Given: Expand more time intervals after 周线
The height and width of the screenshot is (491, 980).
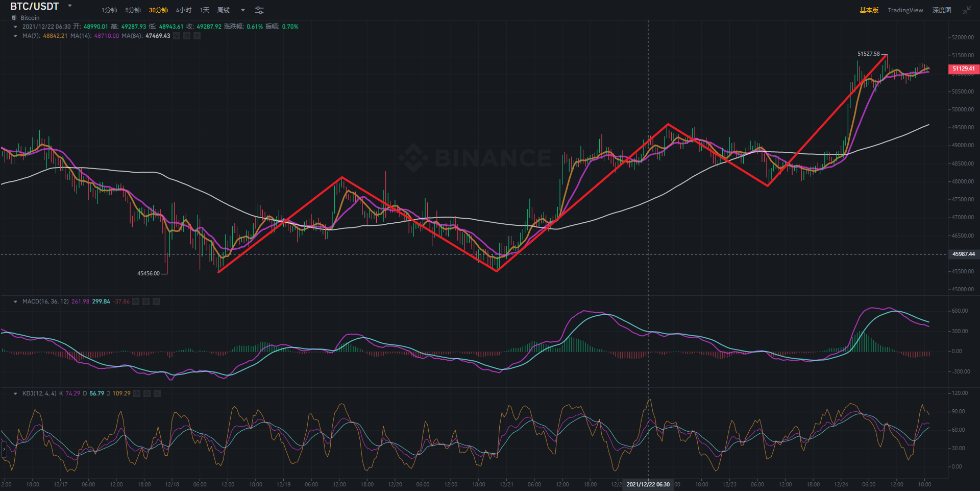Looking at the screenshot, I should [243, 10].
